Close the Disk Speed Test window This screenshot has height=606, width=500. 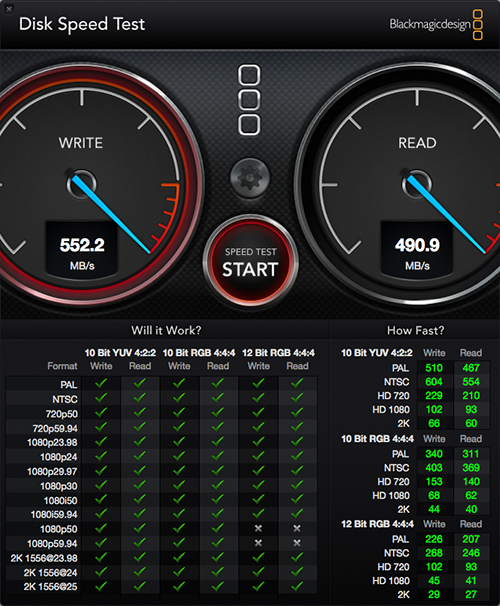9,9
